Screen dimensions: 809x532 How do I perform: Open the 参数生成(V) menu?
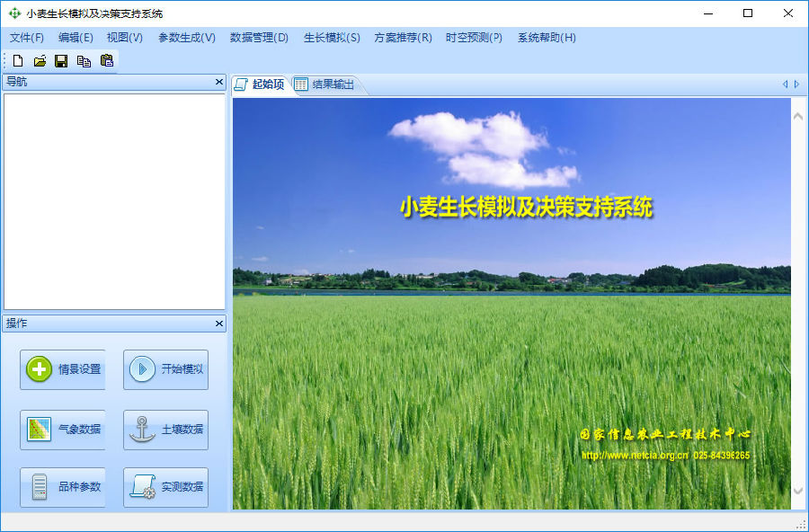(187, 38)
